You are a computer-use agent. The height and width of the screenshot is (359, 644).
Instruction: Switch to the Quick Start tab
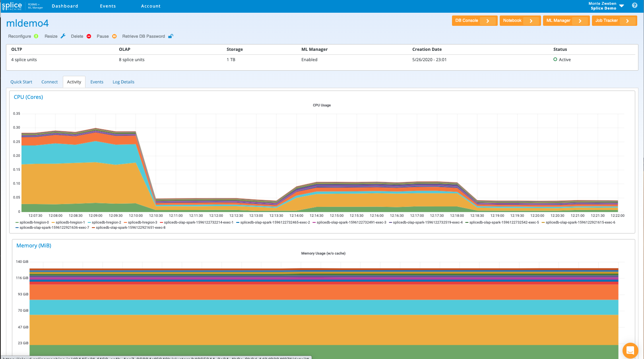21,82
